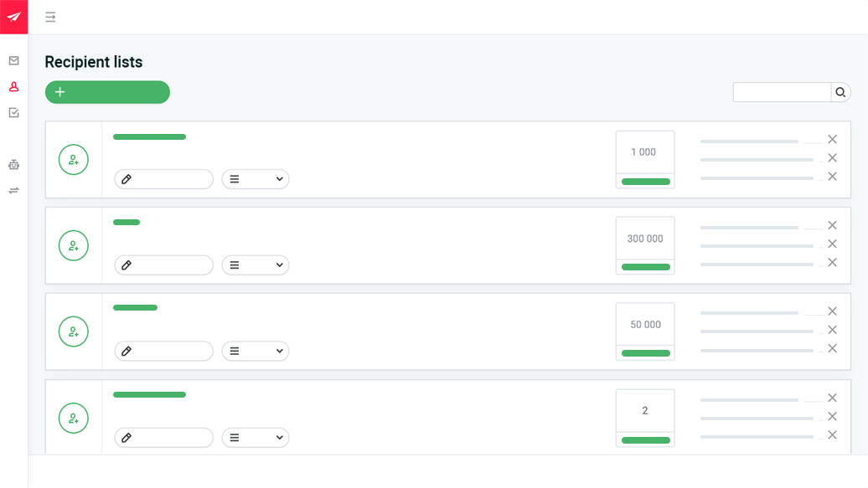Click the progress bar under the 1 000 count
This screenshot has height=488, width=868.
pos(644,182)
